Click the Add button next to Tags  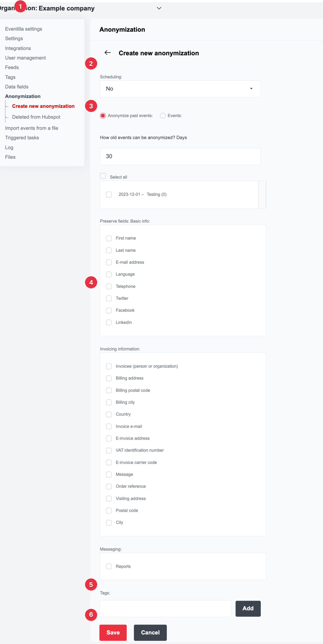248,609
